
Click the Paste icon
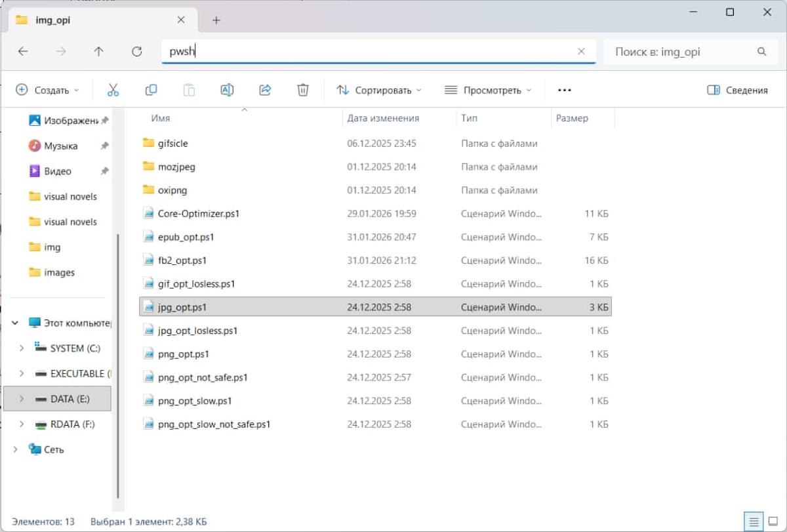coord(189,89)
